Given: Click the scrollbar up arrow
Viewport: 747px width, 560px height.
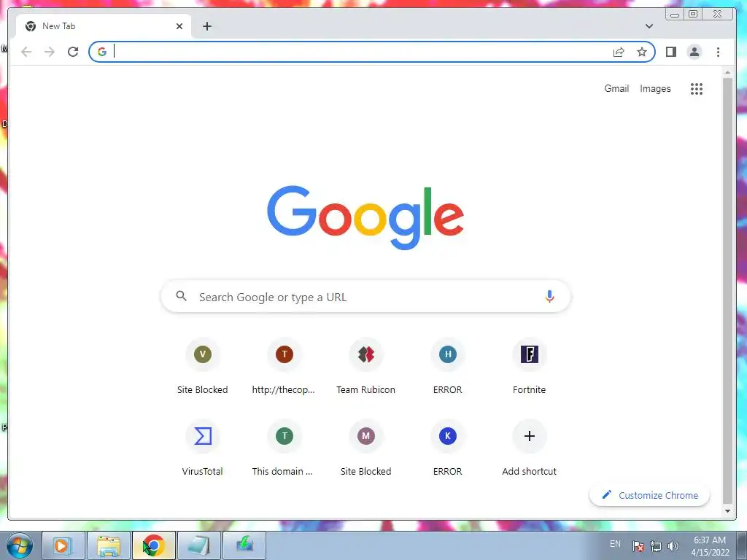Looking at the screenshot, I should [727, 72].
